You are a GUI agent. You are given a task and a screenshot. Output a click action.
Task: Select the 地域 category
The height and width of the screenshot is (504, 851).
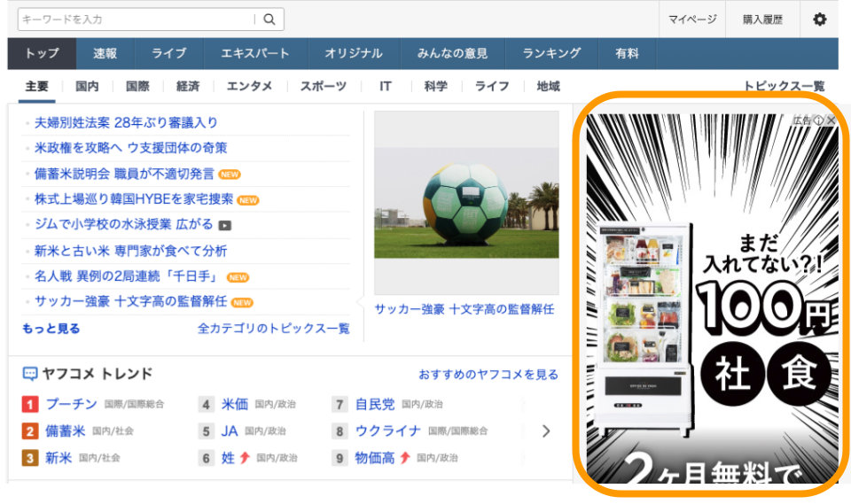pyautogui.click(x=548, y=86)
